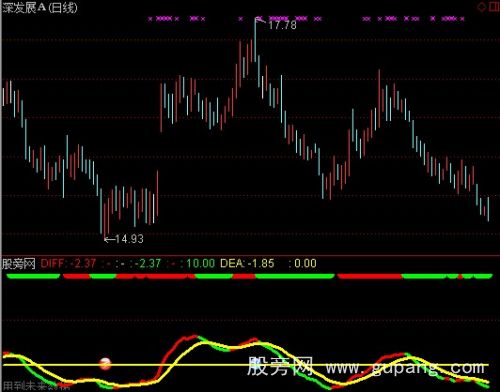Viewport: 500px width, 392px height.
Task: Click the 17.78 high price label
Action: pyautogui.click(x=282, y=25)
